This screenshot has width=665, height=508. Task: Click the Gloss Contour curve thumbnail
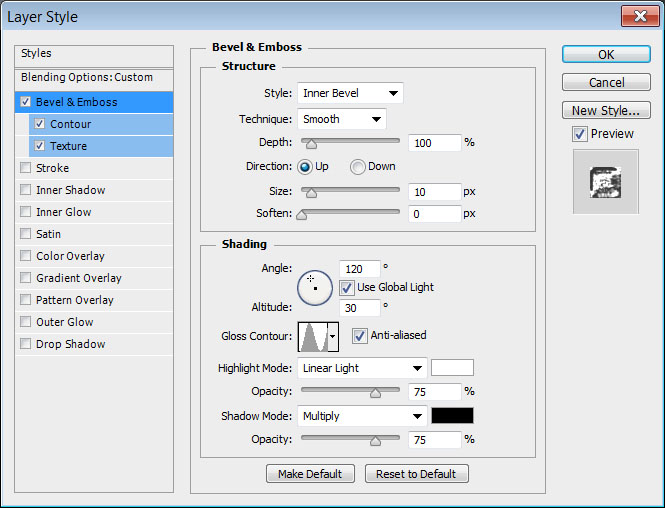(x=312, y=336)
